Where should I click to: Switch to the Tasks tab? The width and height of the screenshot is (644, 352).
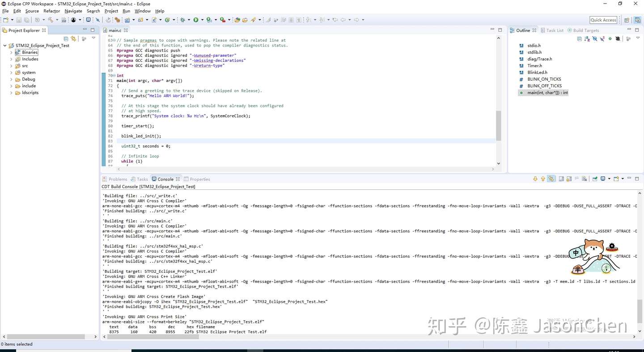(x=139, y=179)
